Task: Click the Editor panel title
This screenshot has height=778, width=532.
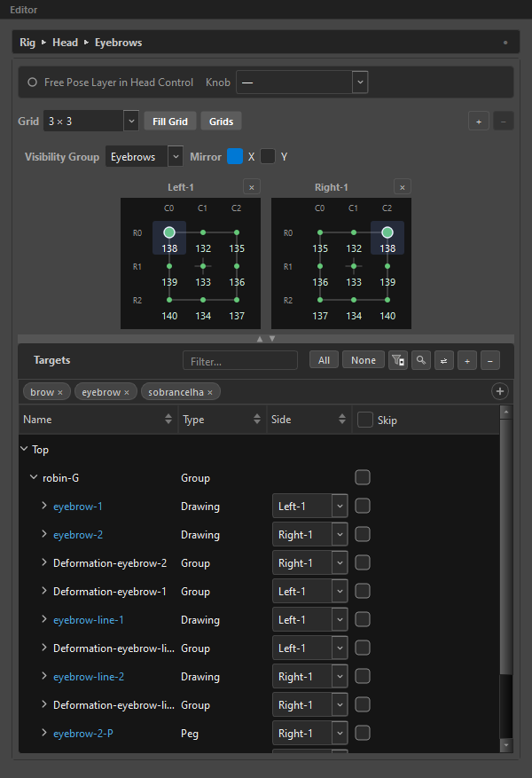Action: coord(23,10)
